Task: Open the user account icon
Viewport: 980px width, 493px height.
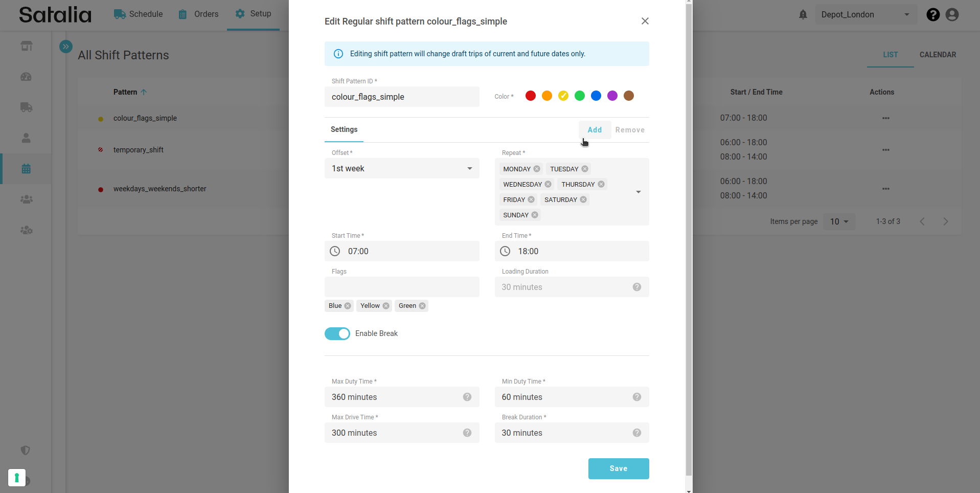Action: [952, 15]
